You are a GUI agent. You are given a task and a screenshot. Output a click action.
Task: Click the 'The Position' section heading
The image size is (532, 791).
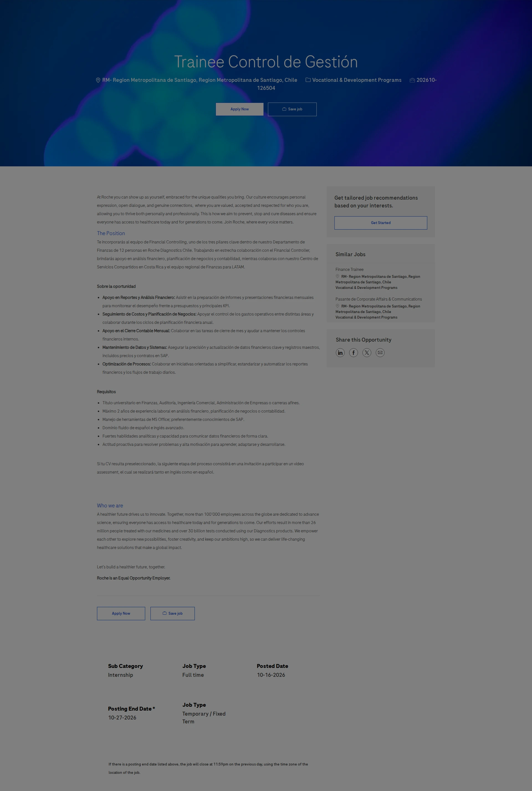click(111, 233)
